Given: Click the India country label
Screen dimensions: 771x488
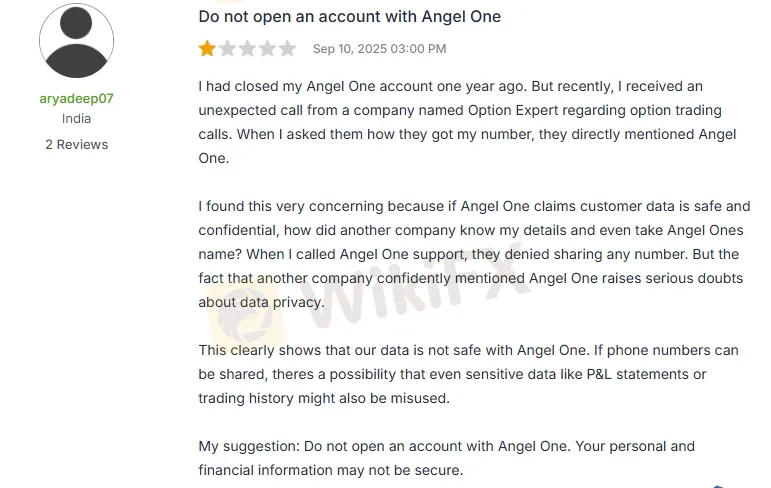Looking at the screenshot, I should pyautogui.click(x=76, y=119).
